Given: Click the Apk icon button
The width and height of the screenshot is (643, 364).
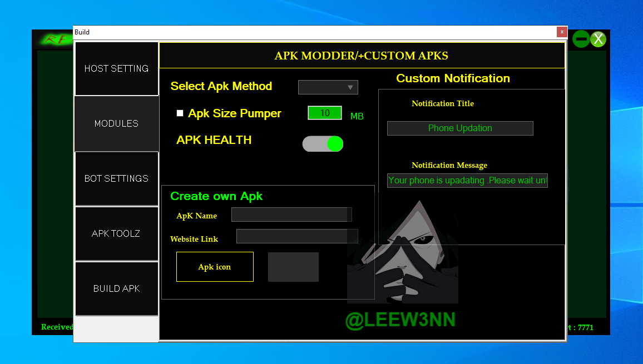Looking at the screenshot, I should pyautogui.click(x=215, y=267).
